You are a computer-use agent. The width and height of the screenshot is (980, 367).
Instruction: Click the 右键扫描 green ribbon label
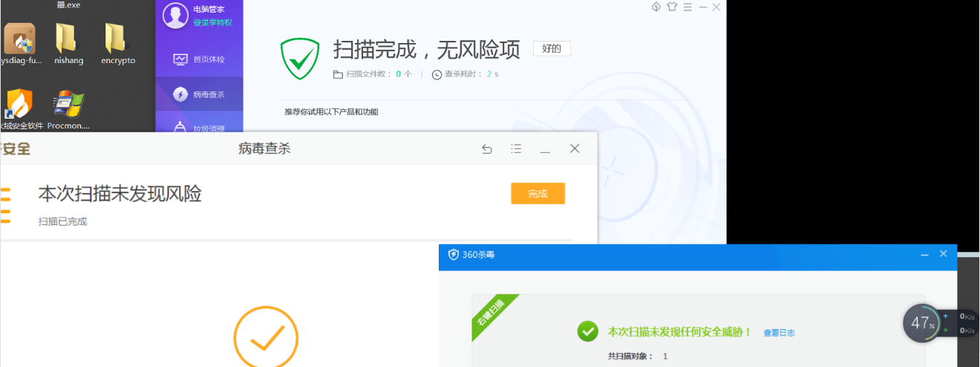coord(491,313)
